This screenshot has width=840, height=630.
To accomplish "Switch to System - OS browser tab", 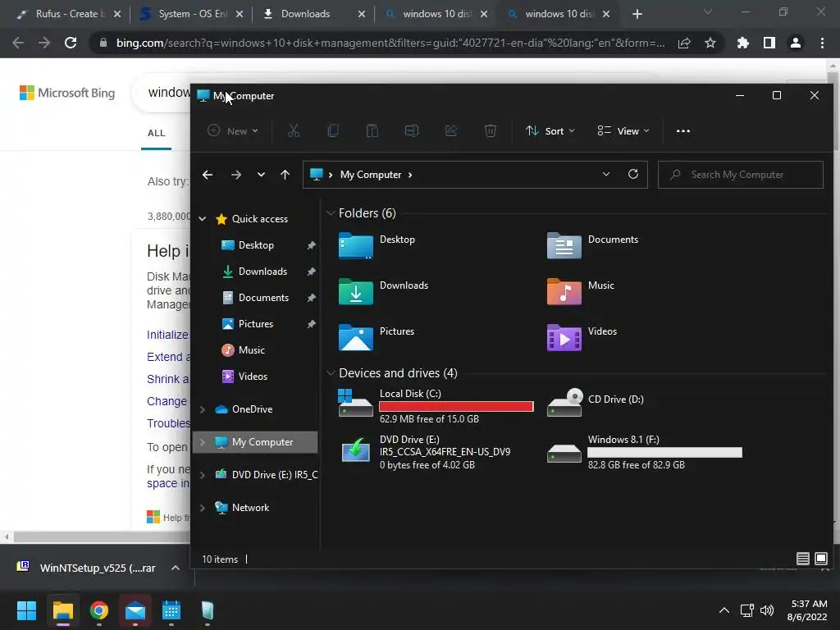I will click(191, 14).
